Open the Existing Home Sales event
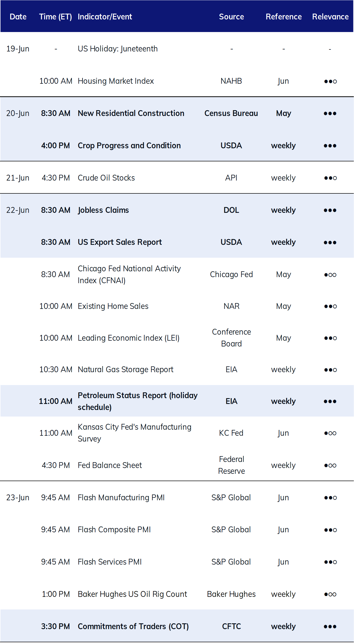354x644 pixels. [x=113, y=306]
